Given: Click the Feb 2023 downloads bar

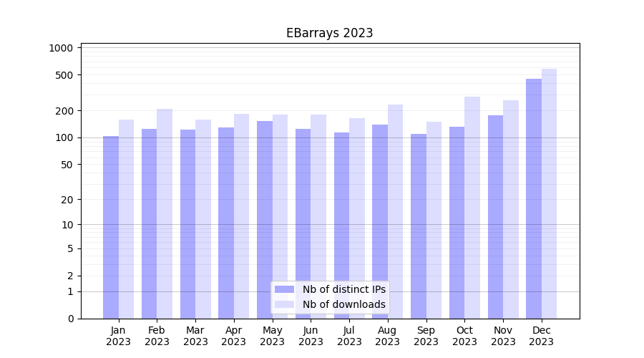Looking at the screenshot, I should pos(165,213).
